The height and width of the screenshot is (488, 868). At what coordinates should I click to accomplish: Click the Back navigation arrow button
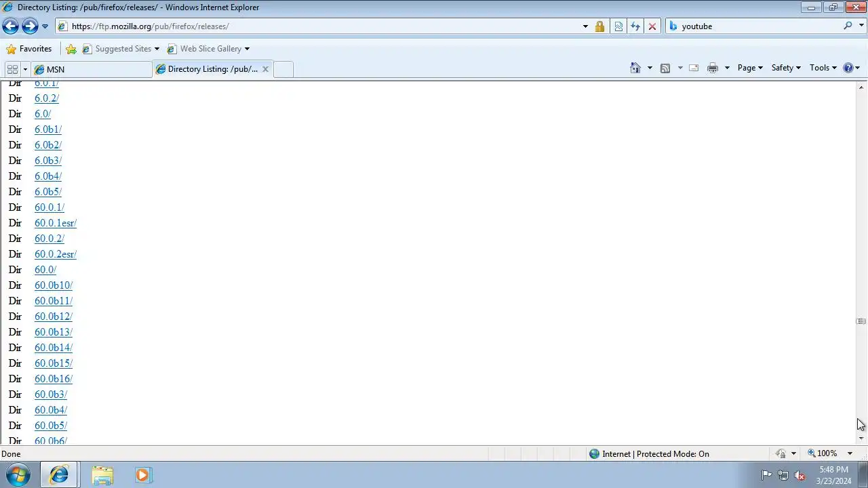[10, 26]
